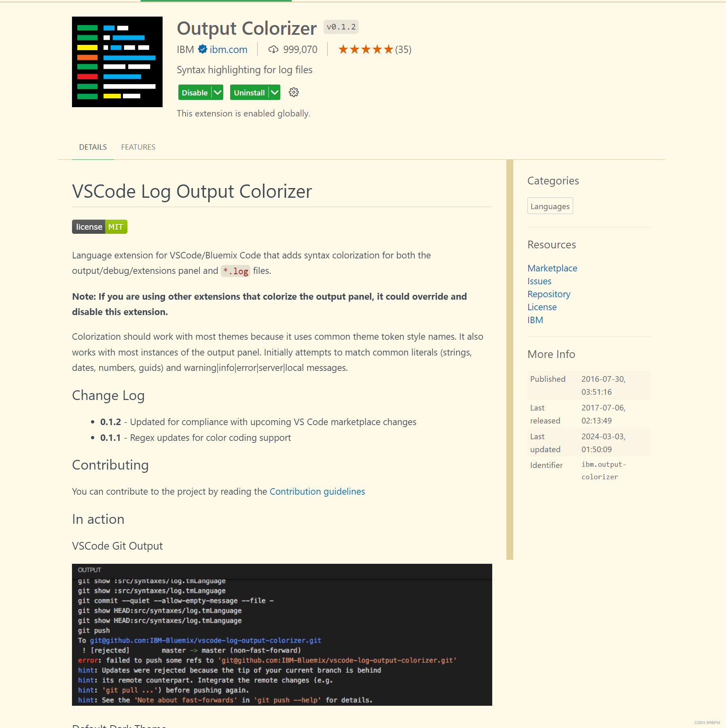Select the Languages category
The width and height of the screenshot is (726, 728).
click(550, 206)
